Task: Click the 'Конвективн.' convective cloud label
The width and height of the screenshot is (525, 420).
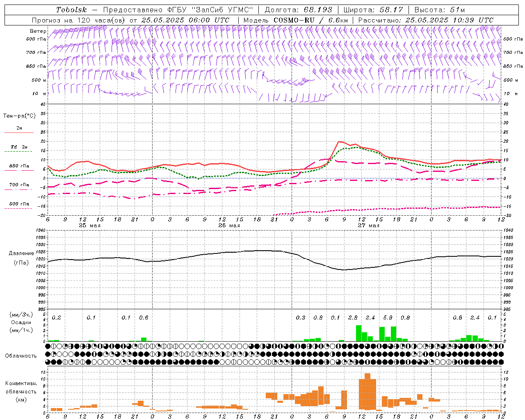Action: pyautogui.click(x=21, y=383)
